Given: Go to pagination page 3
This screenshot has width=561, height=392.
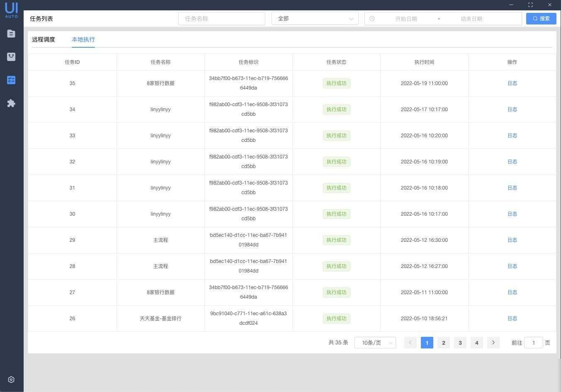Looking at the screenshot, I should [x=460, y=343].
